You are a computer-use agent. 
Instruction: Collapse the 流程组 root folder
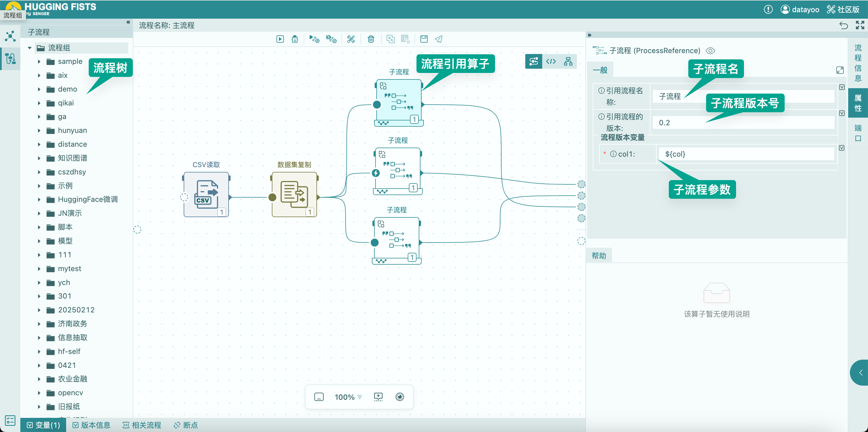pyautogui.click(x=30, y=48)
